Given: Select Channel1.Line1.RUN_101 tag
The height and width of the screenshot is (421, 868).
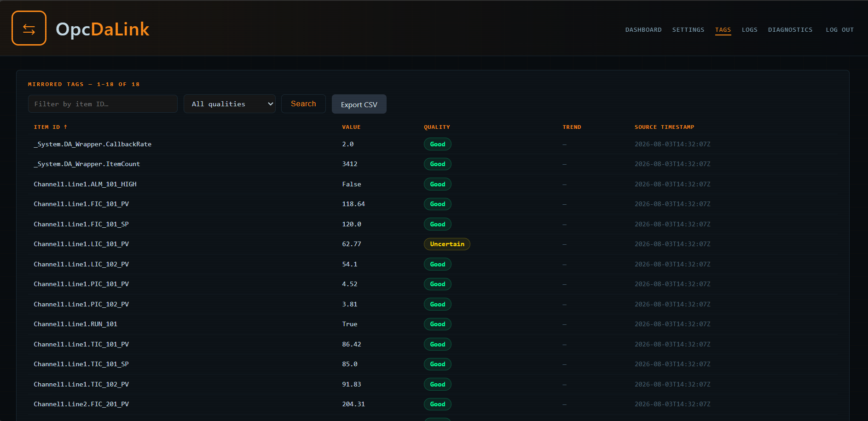Looking at the screenshot, I should [x=75, y=324].
